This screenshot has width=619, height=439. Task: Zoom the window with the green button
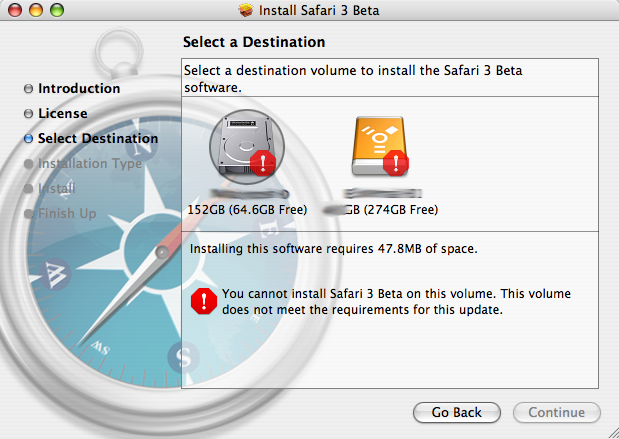(x=57, y=10)
